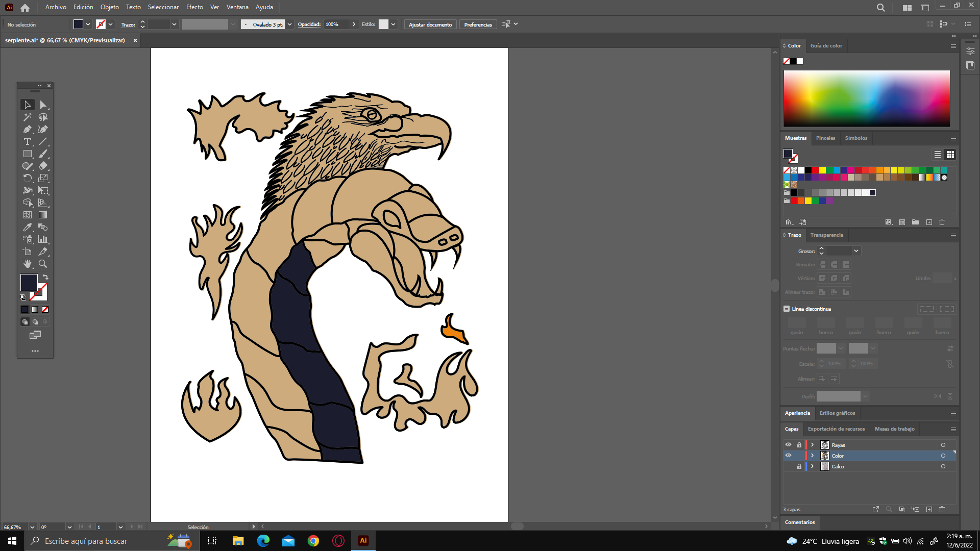Create new swatch in Muestras panel
980x551 pixels.
[929, 222]
